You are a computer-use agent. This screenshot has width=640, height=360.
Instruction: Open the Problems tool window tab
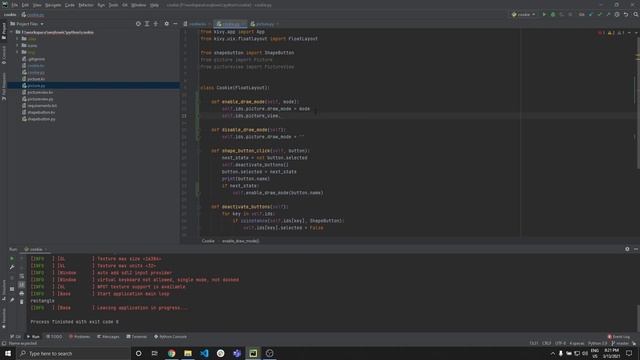coord(79,337)
